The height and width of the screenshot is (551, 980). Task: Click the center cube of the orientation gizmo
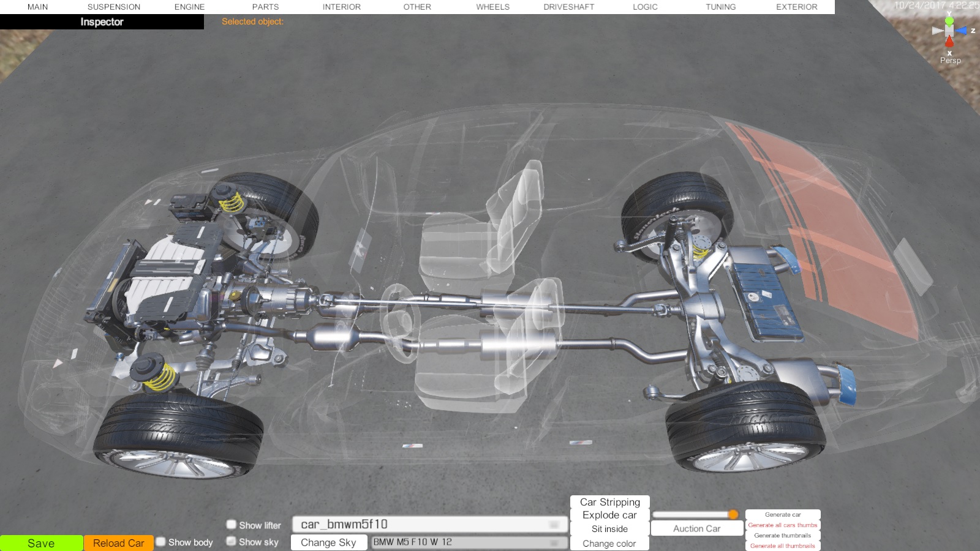(x=949, y=31)
